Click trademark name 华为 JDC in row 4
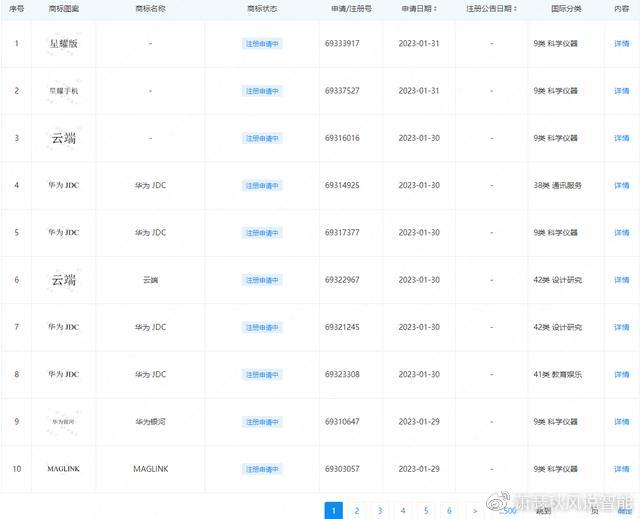 151,185
